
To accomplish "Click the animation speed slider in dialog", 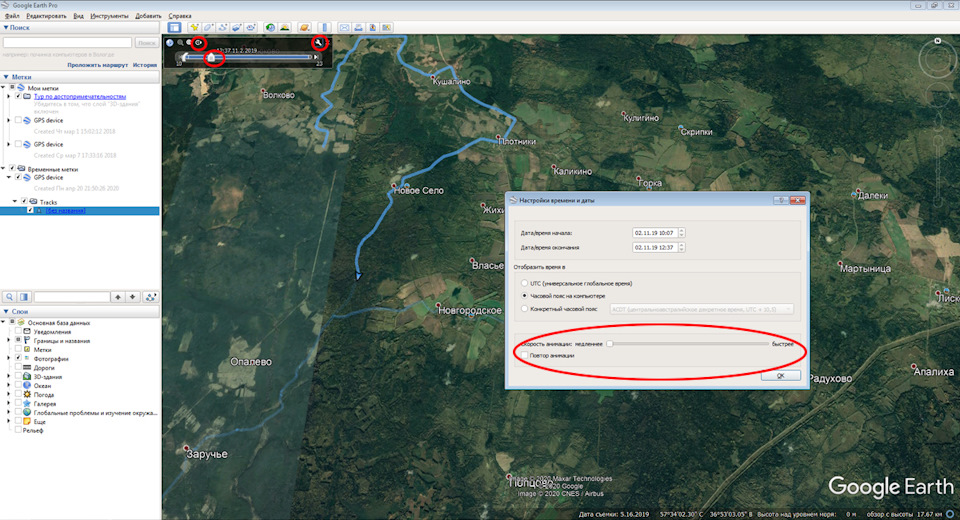I will [689, 344].
